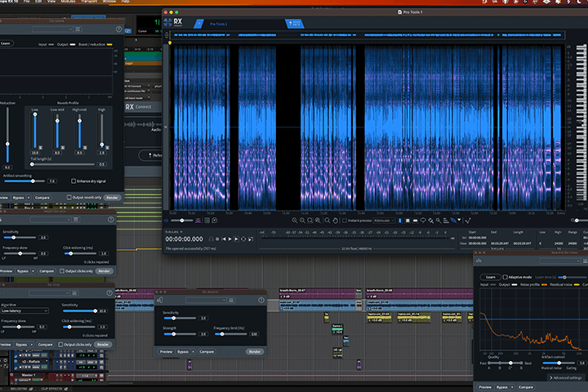
Task: Click Preview in the De-plosive window
Action: [166, 351]
